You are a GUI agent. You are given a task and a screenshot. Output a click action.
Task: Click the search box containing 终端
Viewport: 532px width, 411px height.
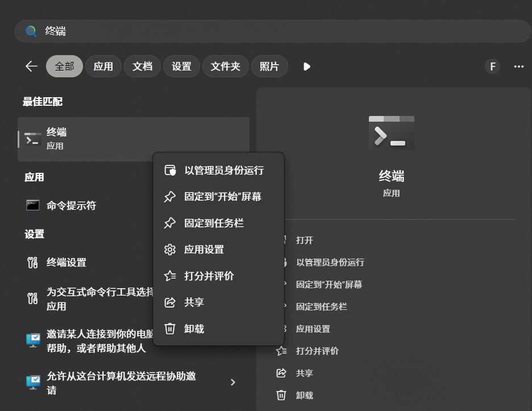point(272,31)
